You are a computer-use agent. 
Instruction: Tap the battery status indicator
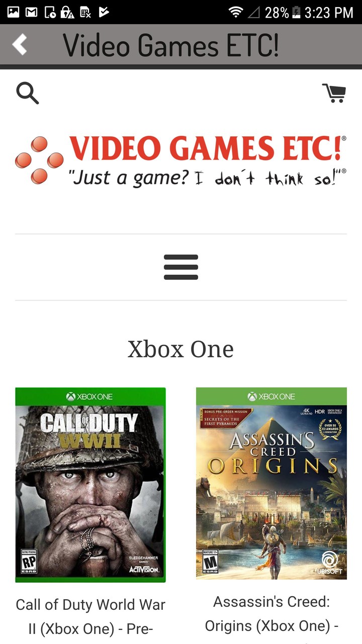(x=296, y=12)
